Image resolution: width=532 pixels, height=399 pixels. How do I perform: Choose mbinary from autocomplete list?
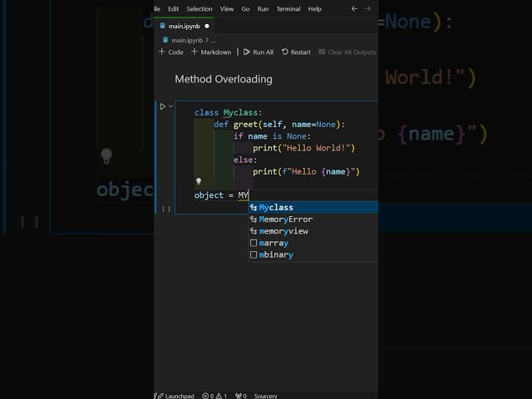click(x=313, y=255)
